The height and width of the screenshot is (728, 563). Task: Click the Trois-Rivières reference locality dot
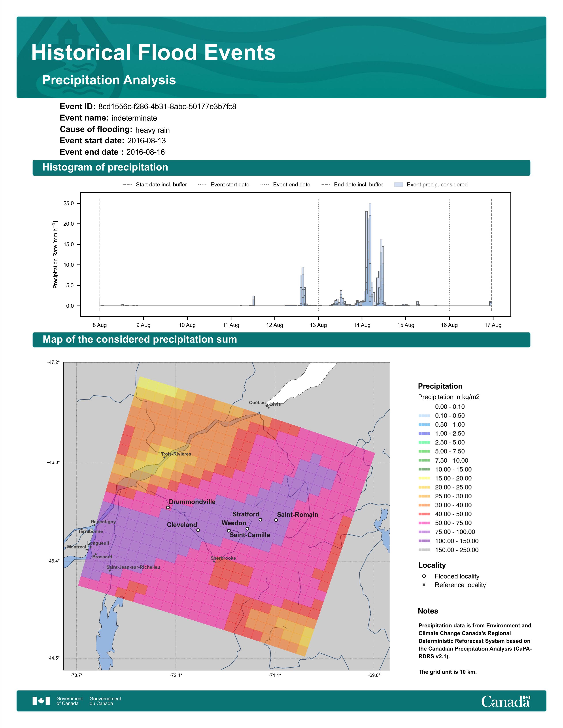(x=164, y=457)
